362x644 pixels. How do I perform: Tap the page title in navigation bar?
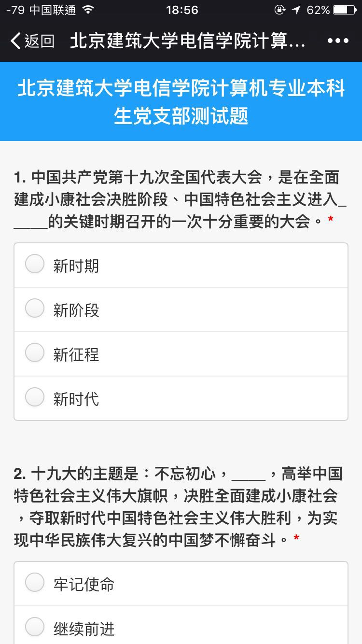coord(187,41)
